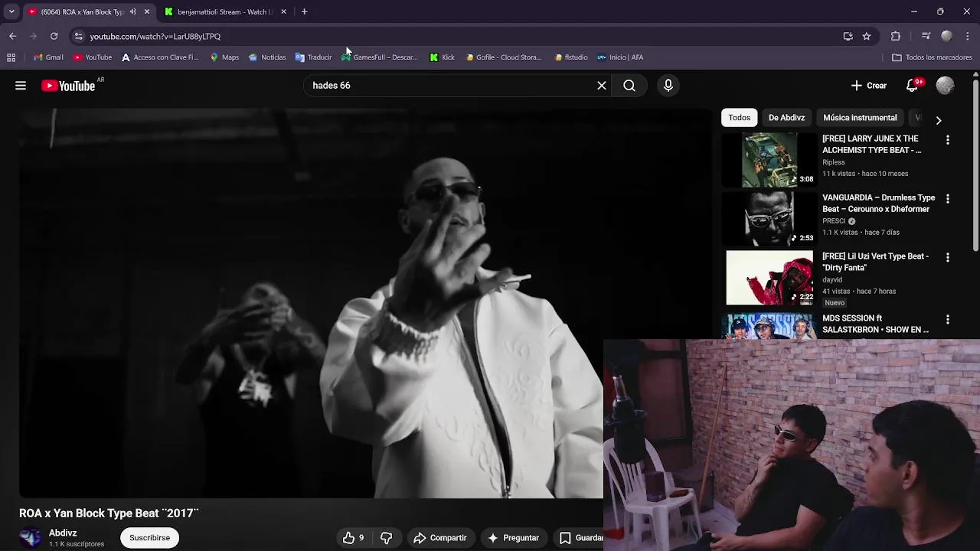Open the Abdivz channel avatar

point(31,538)
